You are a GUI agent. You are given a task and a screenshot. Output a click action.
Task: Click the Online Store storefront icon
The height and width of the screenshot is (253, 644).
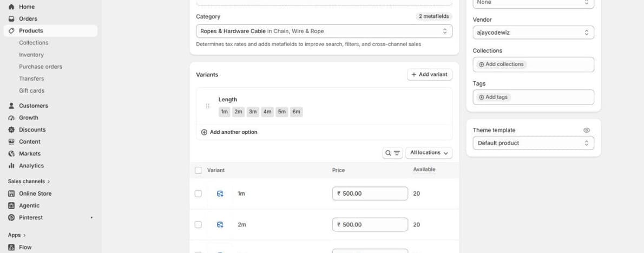(11, 193)
